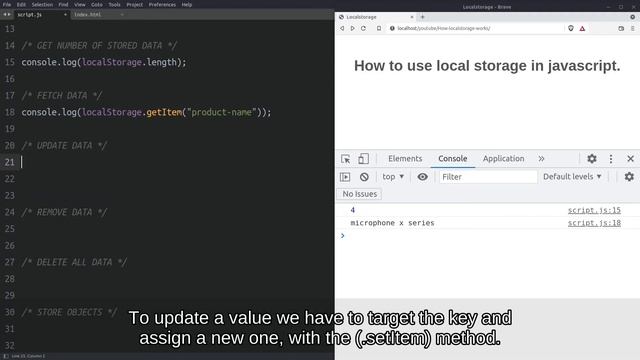Open the Default levels dropdown

[x=572, y=177]
